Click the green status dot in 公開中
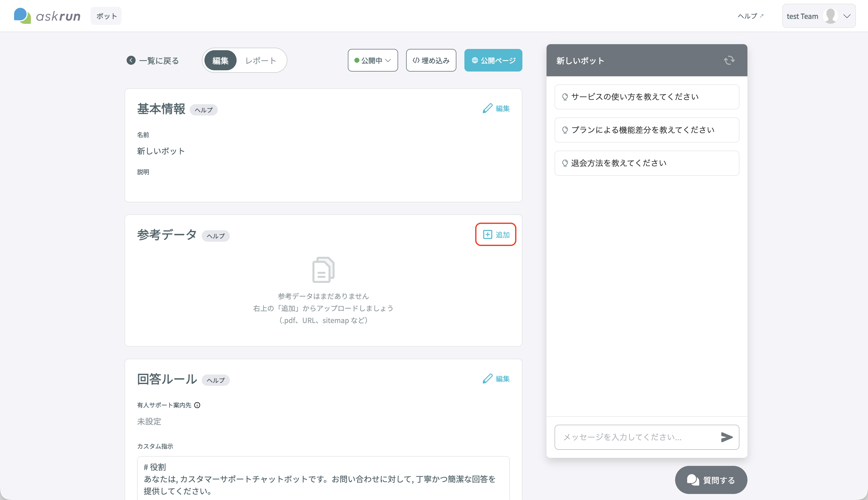Image resolution: width=868 pixels, height=500 pixels. click(357, 60)
